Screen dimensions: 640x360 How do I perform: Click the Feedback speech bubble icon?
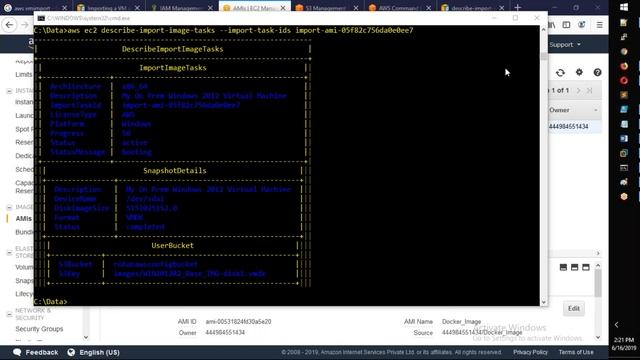pos(17,352)
